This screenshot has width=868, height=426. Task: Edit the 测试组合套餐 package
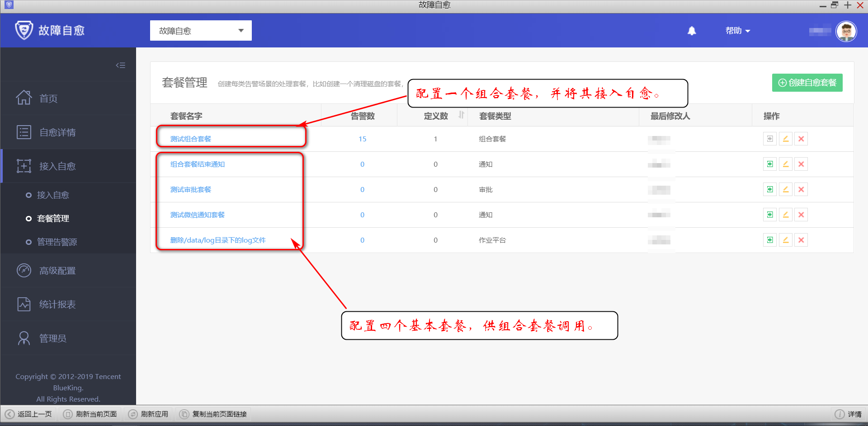pos(785,139)
